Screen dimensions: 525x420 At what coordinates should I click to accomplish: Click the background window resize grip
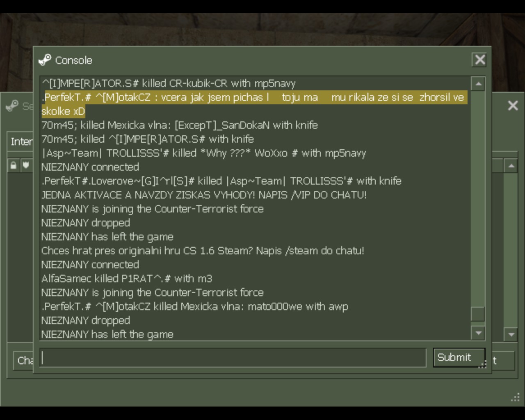pos(515,397)
